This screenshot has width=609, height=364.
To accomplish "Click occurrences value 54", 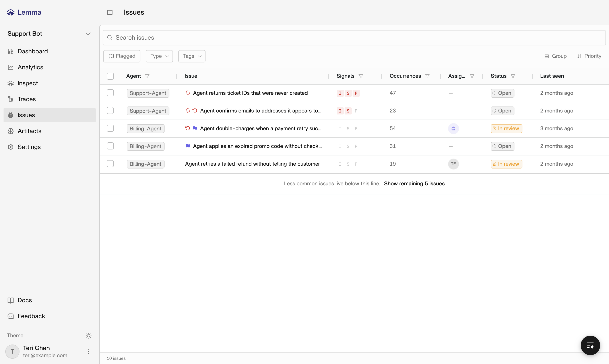I will pyautogui.click(x=392, y=128).
